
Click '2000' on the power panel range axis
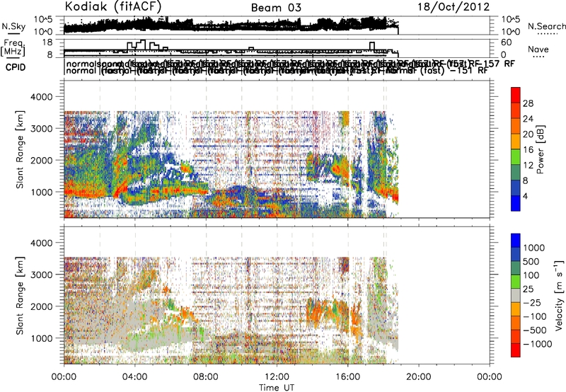(x=43, y=160)
